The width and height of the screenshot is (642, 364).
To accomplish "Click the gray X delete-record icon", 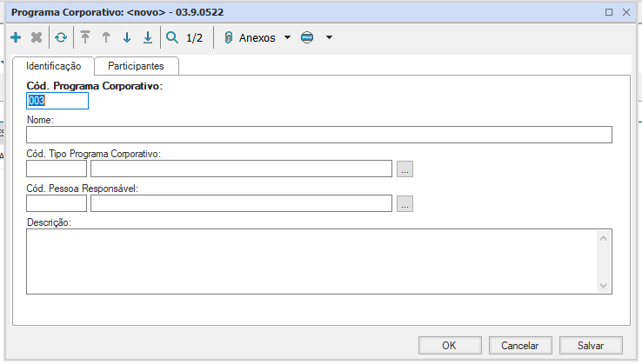I will pyautogui.click(x=37, y=37).
